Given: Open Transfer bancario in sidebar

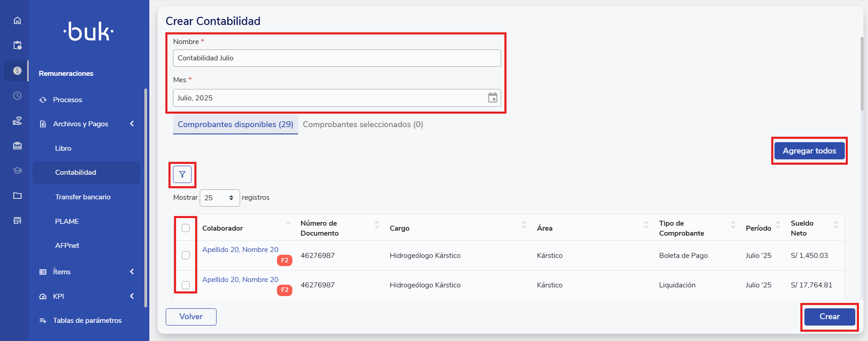Looking at the screenshot, I should click(83, 197).
